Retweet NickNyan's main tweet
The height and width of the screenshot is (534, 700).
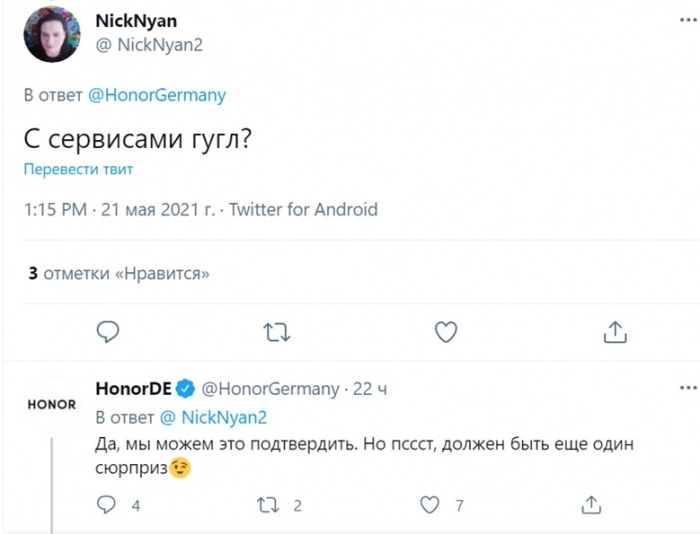click(275, 331)
